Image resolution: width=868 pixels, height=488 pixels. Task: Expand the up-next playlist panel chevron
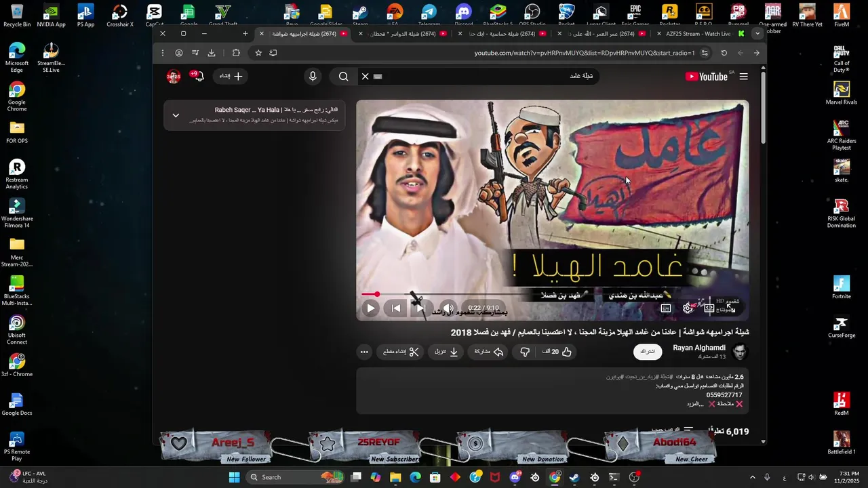(176, 115)
